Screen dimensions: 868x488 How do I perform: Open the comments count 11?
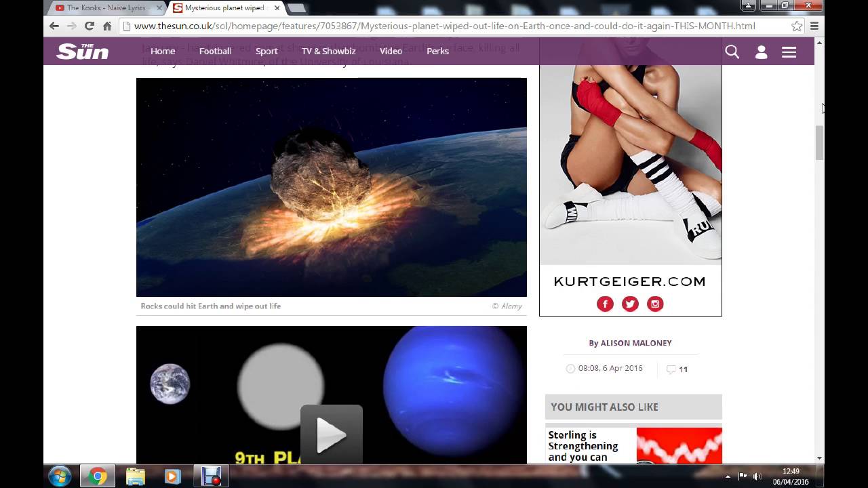pos(677,369)
